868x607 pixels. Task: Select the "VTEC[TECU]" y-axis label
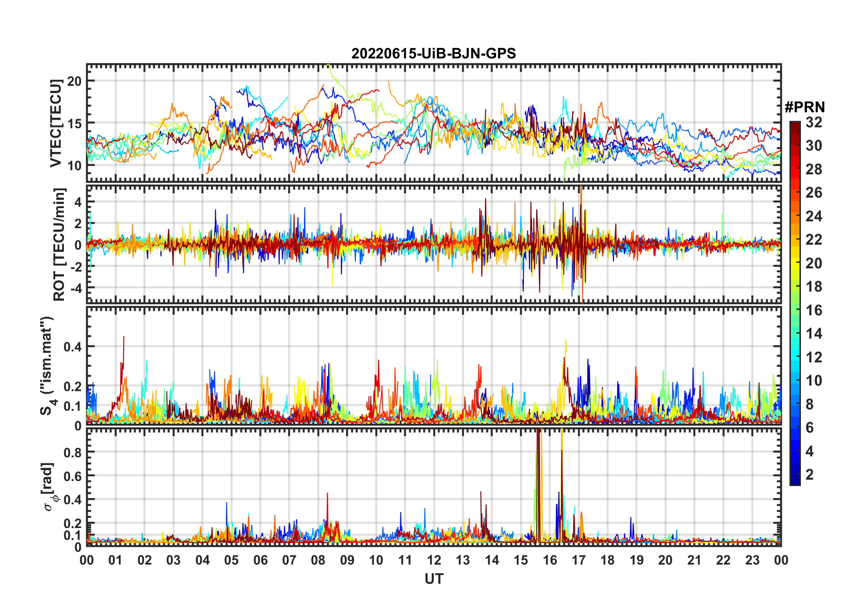pyautogui.click(x=56, y=123)
